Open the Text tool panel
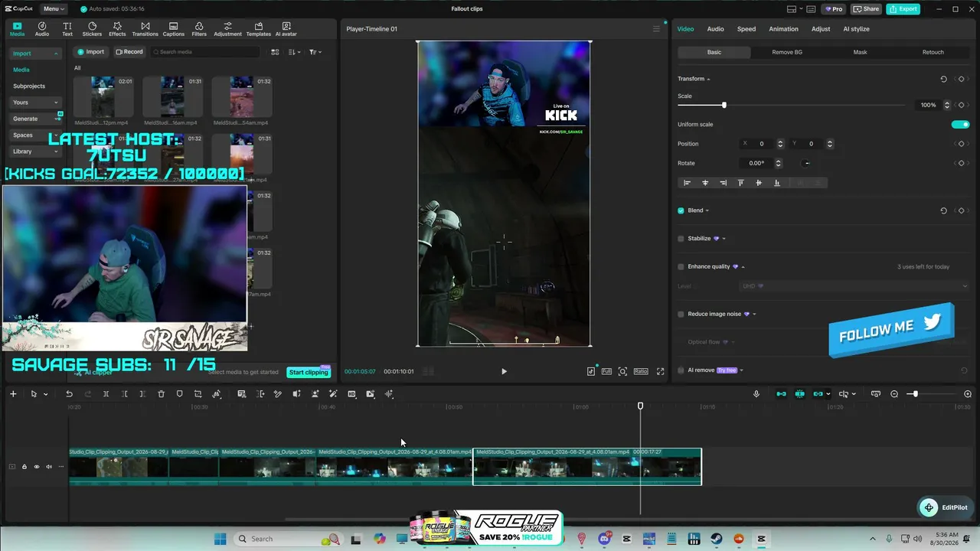The width and height of the screenshot is (980, 551). (67, 29)
